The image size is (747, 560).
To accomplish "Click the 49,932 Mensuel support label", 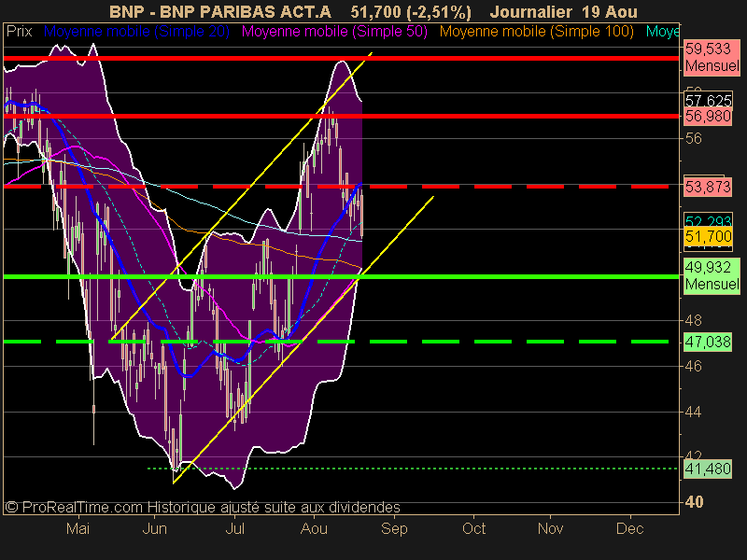I will point(712,275).
